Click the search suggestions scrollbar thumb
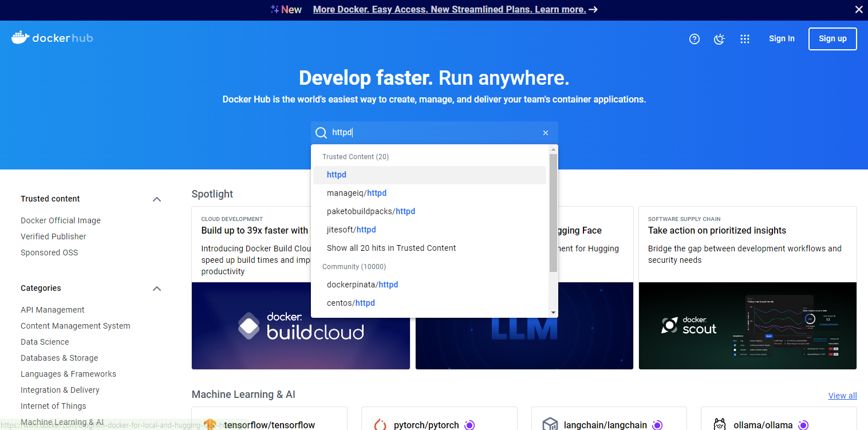868x430 pixels. [x=553, y=212]
